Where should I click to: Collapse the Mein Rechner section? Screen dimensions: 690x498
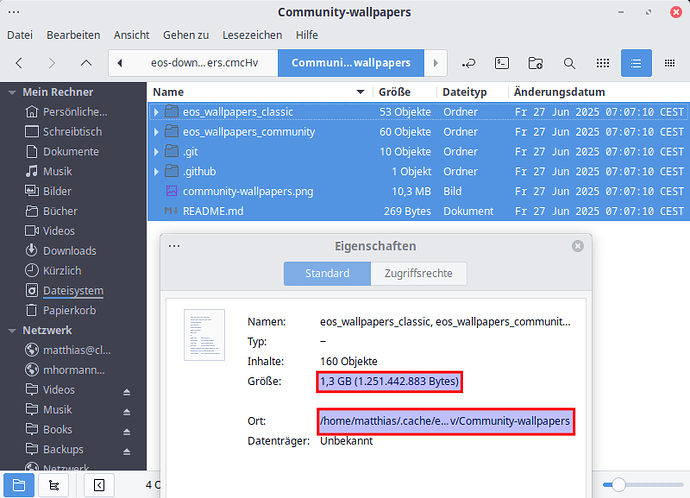tap(11, 92)
